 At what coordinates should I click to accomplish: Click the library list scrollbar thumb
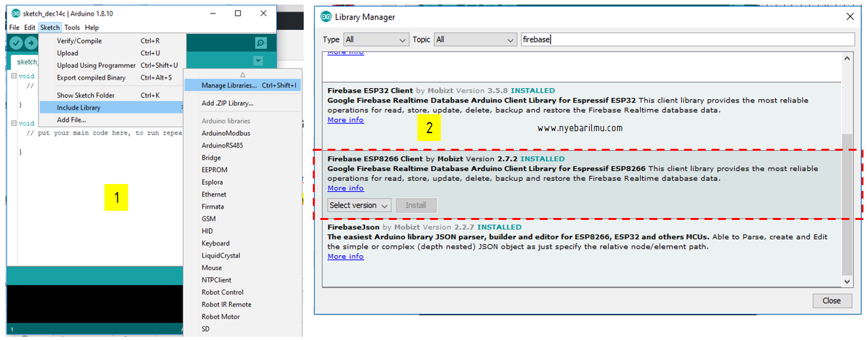[848, 204]
